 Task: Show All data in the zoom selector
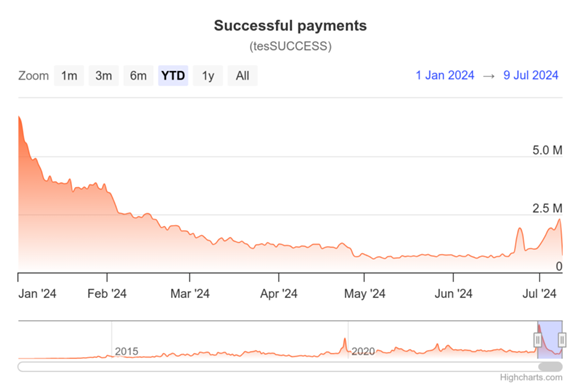(243, 76)
